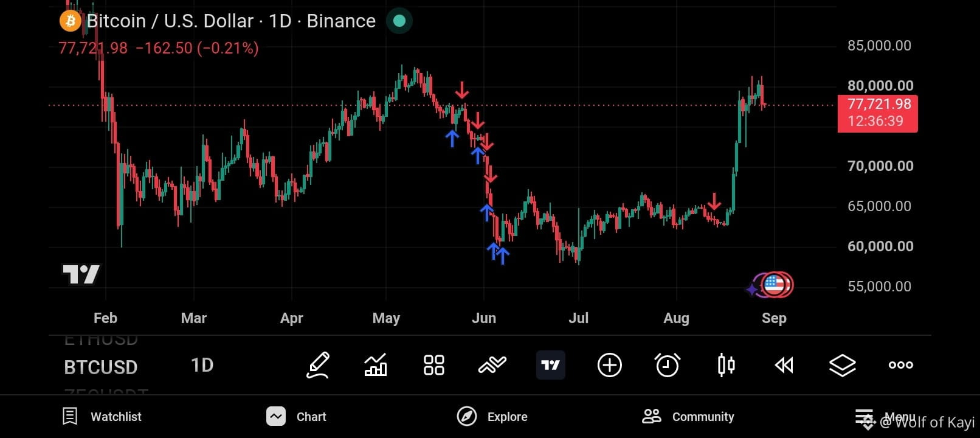Screen dimensions: 980x438
Task: Tap the Jun date axis label
Action: tap(484, 318)
